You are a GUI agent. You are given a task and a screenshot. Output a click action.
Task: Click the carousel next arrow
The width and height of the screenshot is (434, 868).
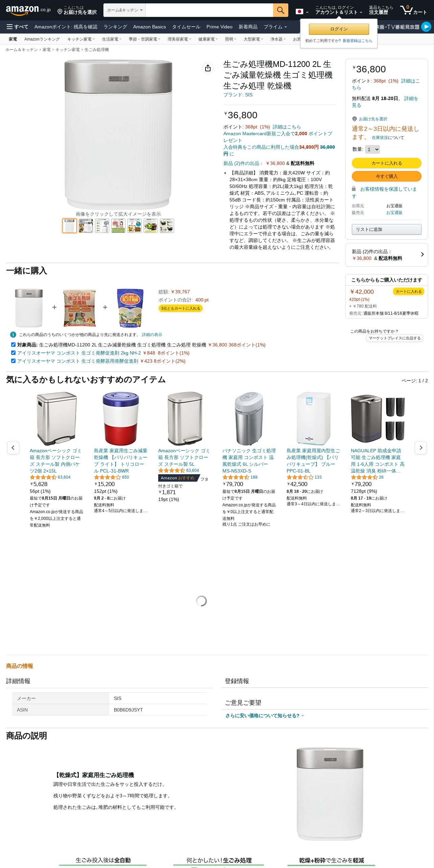[x=421, y=448]
